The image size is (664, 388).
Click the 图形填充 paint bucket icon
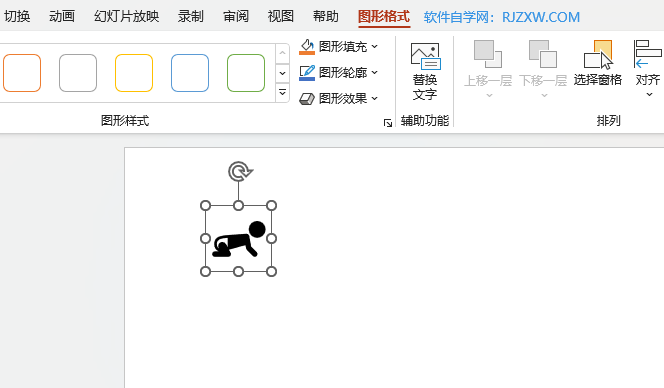point(307,47)
